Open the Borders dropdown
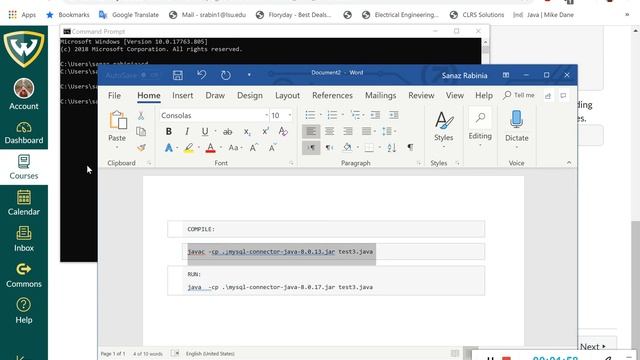This screenshot has width=640, height=360. coord(379,148)
